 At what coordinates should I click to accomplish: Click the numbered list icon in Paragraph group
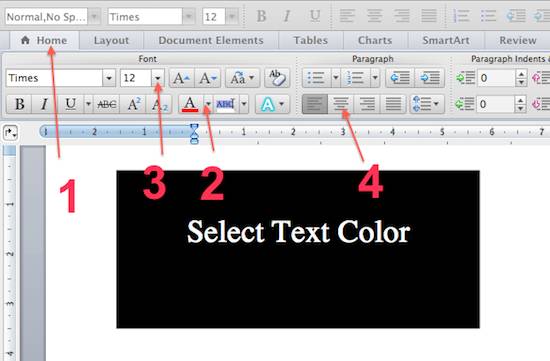point(355,78)
